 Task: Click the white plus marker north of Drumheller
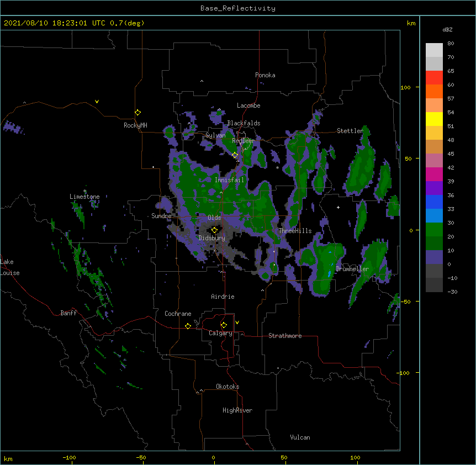[338, 207]
